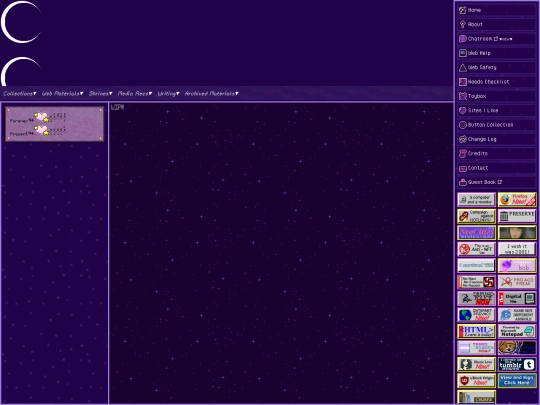
Task: Click the HTML Learn it today badge
Action: click(477, 331)
